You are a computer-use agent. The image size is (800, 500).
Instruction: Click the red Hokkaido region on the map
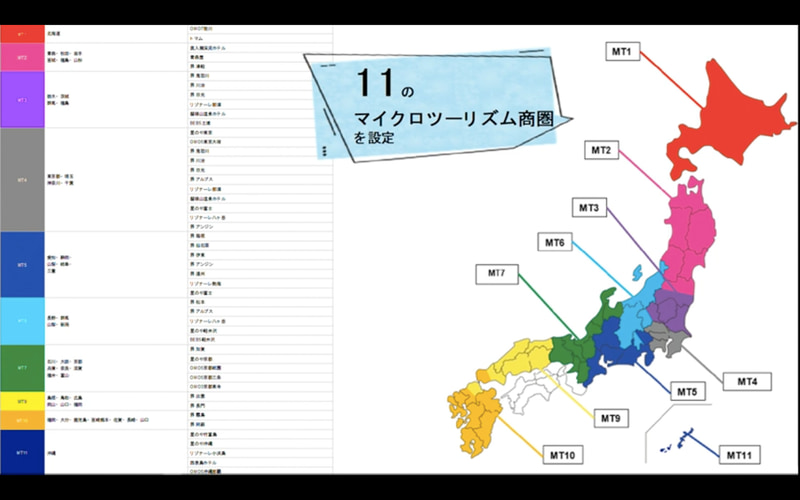[731, 120]
